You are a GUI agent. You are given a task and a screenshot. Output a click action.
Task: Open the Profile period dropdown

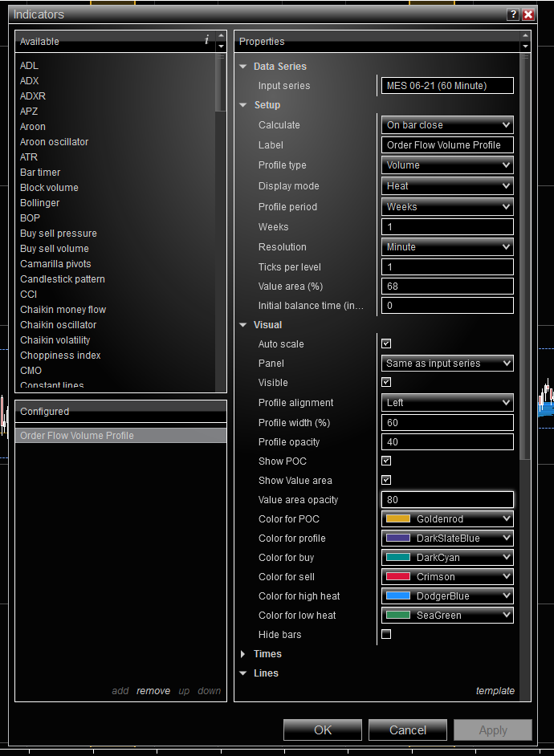pos(447,207)
